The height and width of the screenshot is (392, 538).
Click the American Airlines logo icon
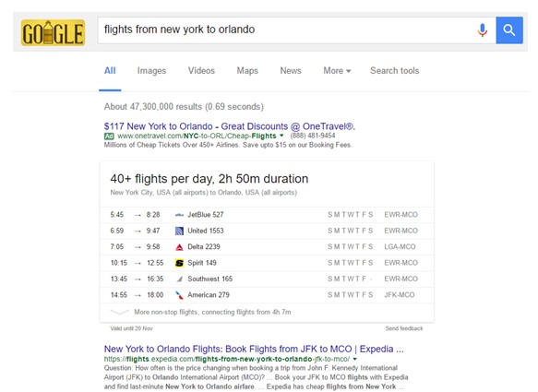tap(179, 295)
